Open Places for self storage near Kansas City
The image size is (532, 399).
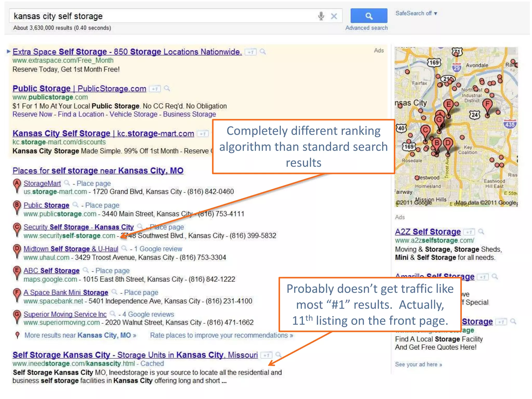(x=98, y=171)
